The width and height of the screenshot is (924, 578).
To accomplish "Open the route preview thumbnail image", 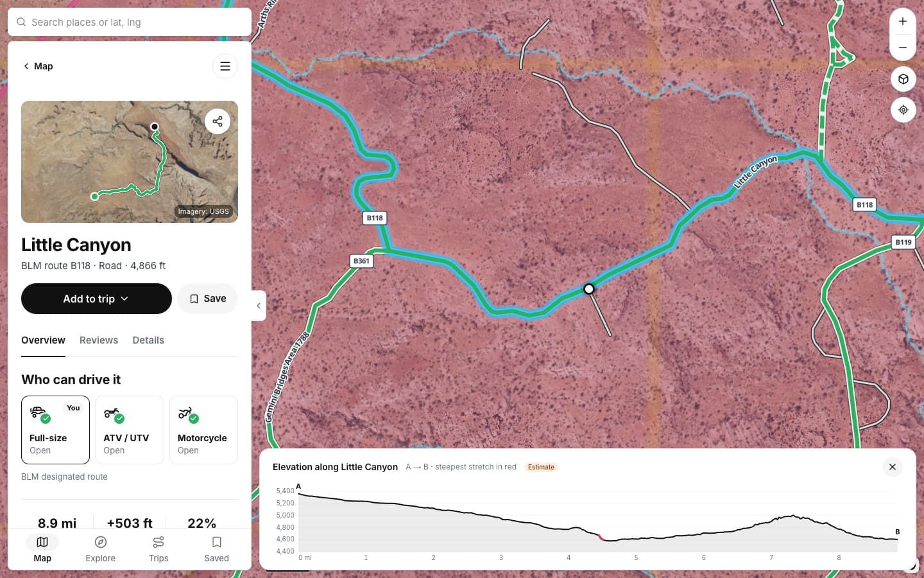I will 130,162.
